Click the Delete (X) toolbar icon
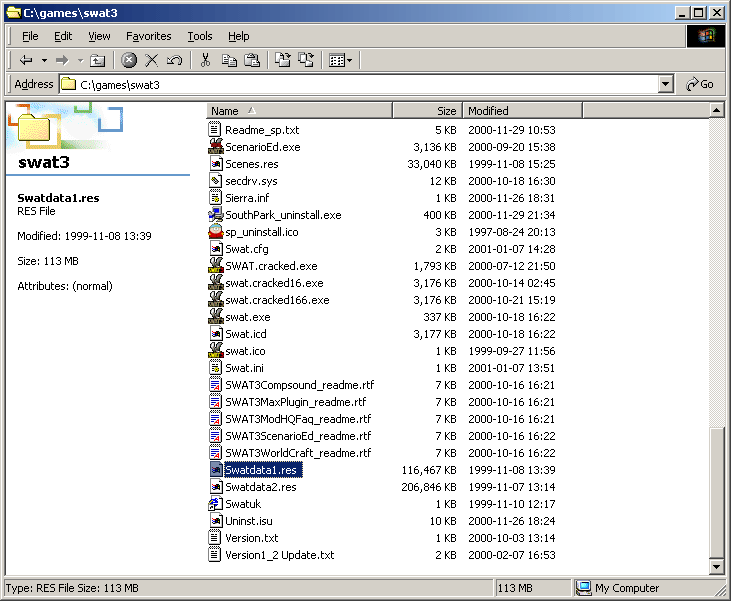The image size is (731, 601). coord(152,60)
